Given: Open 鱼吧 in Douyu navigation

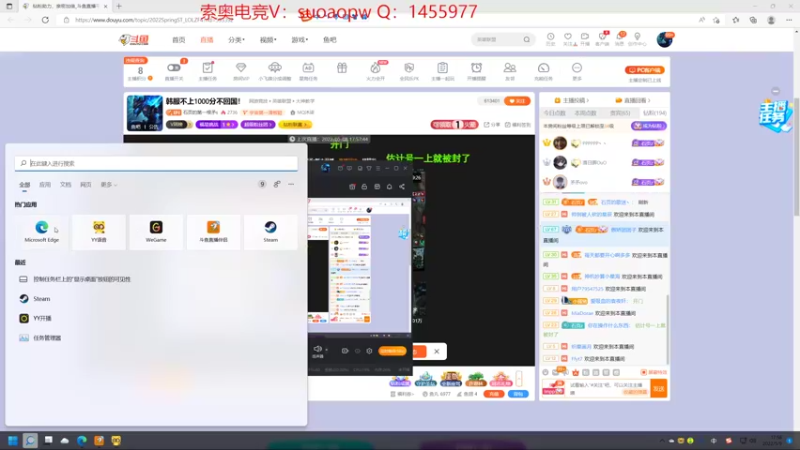Looking at the screenshot, I should tap(330, 40).
